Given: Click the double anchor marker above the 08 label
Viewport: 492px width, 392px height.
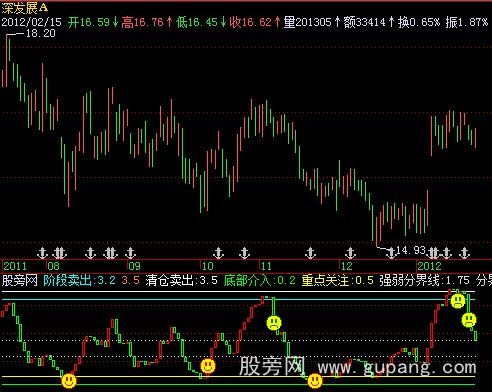Looking at the screenshot, I should (59, 253).
